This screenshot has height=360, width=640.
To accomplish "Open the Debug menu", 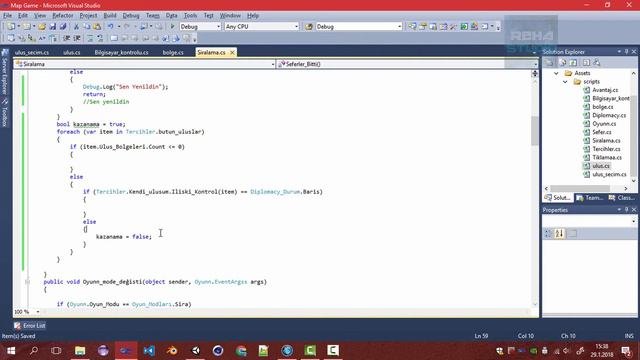I will [131, 16].
